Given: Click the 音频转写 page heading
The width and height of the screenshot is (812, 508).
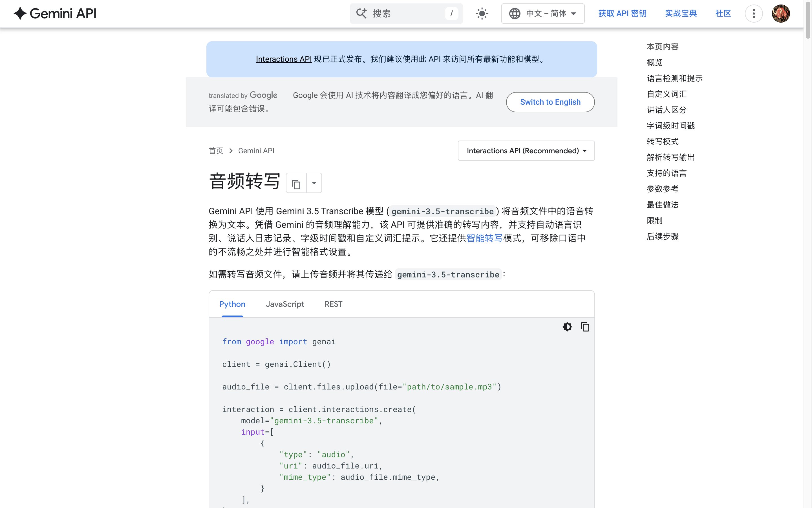Looking at the screenshot, I should click(x=244, y=181).
